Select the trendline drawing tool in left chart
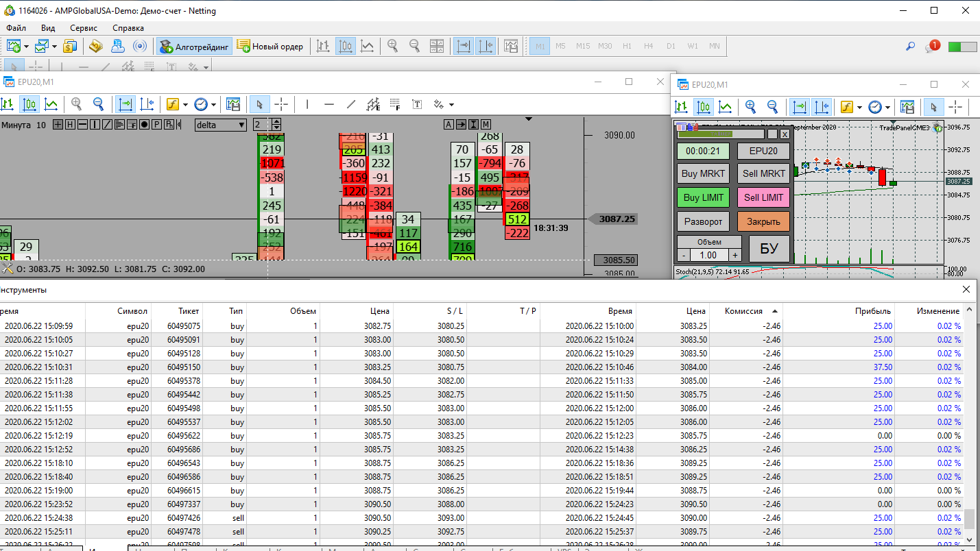The width and height of the screenshot is (980, 551). [351, 105]
